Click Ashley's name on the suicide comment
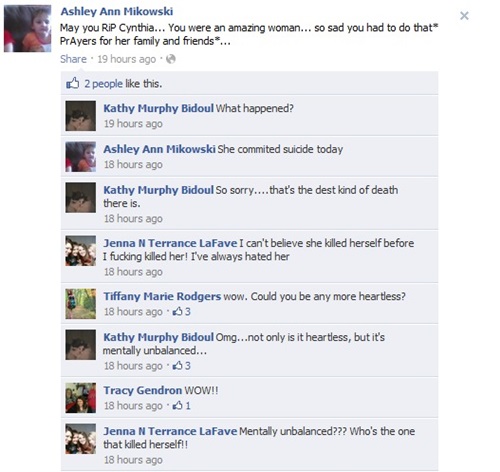Image resolution: width=500 pixels, height=472 pixels. coord(159,149)
